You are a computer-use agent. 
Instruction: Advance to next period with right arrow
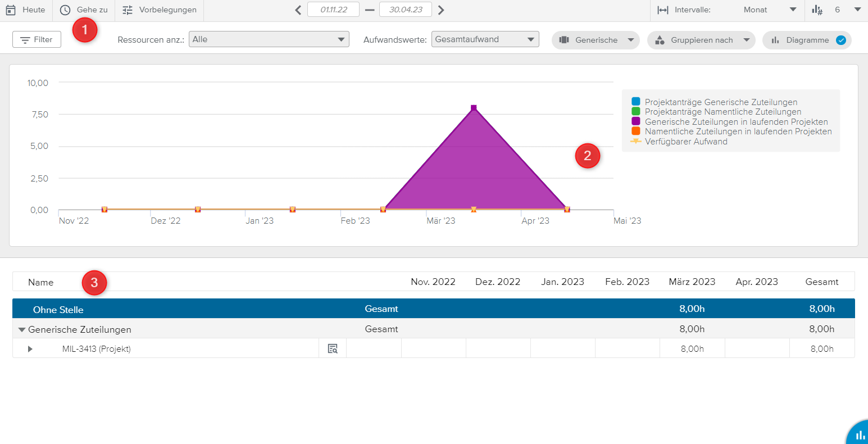pos(441,10)
